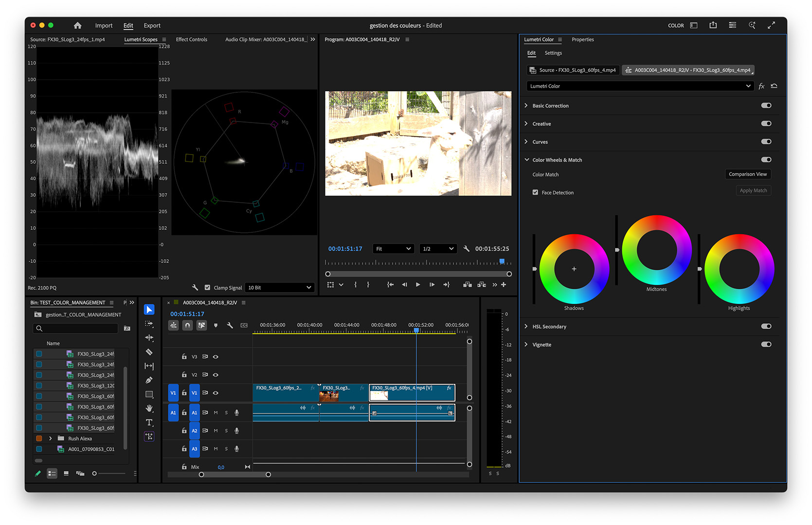Uncheck the Face Detection checkbox
This screenshot has width=812, height=525.
tap(535, 192)
